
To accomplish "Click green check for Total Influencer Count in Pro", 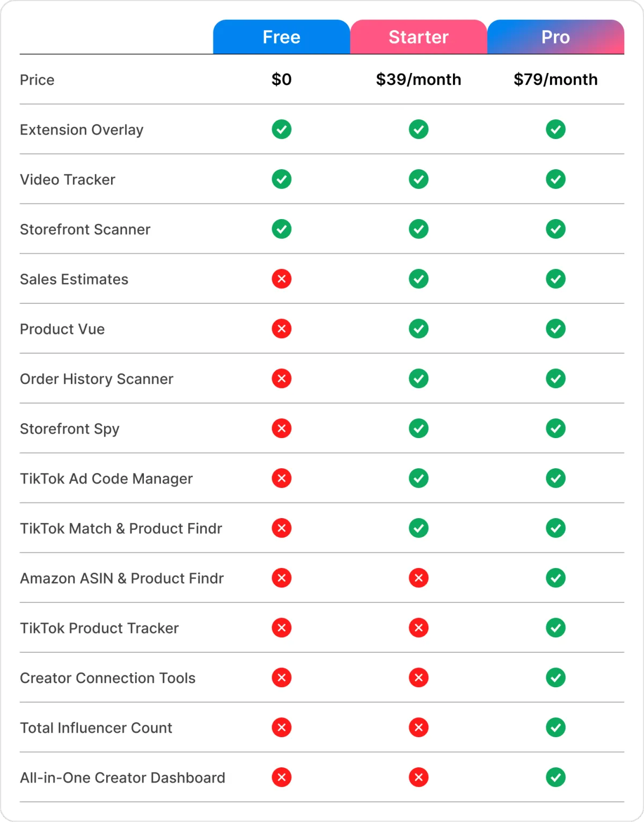I will (x=555, y=728).
